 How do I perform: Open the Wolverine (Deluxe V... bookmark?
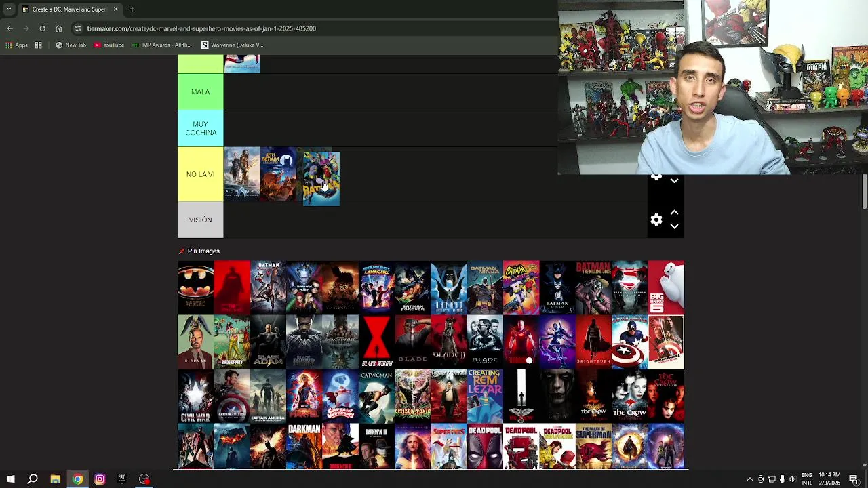coord(232,45)
